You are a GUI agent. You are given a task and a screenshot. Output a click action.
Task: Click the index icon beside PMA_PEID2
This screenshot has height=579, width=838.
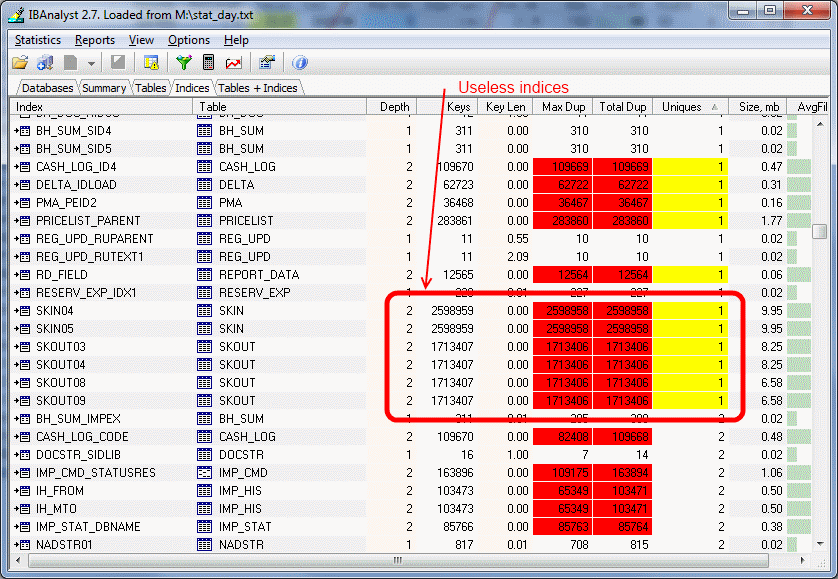point(24,203)
